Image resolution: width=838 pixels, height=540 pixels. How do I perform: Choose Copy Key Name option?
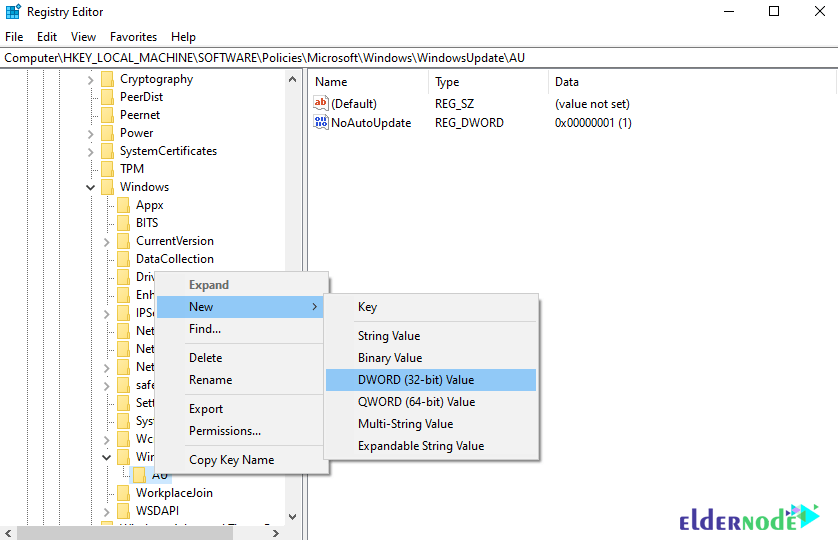(x=231, y=460)
